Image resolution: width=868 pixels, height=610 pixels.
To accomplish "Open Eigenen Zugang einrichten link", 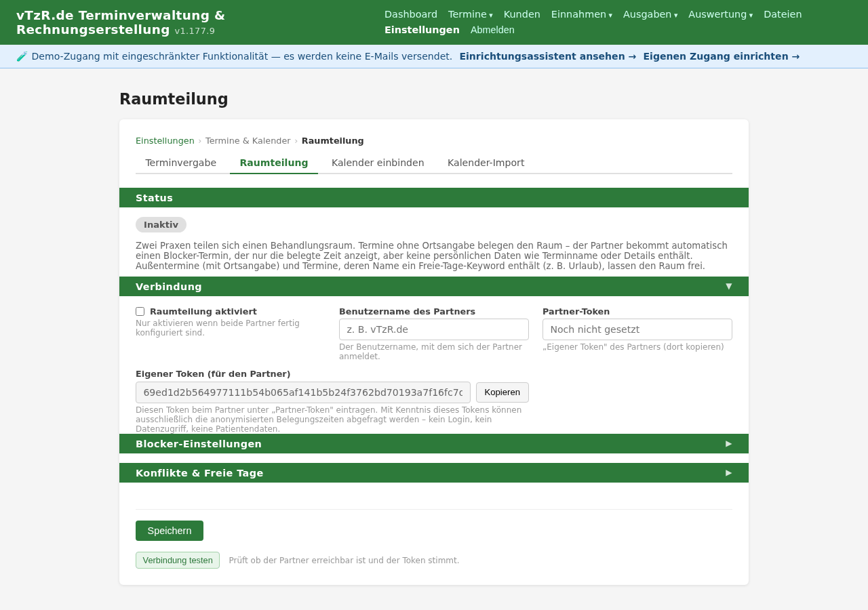I will click(722, 56).
